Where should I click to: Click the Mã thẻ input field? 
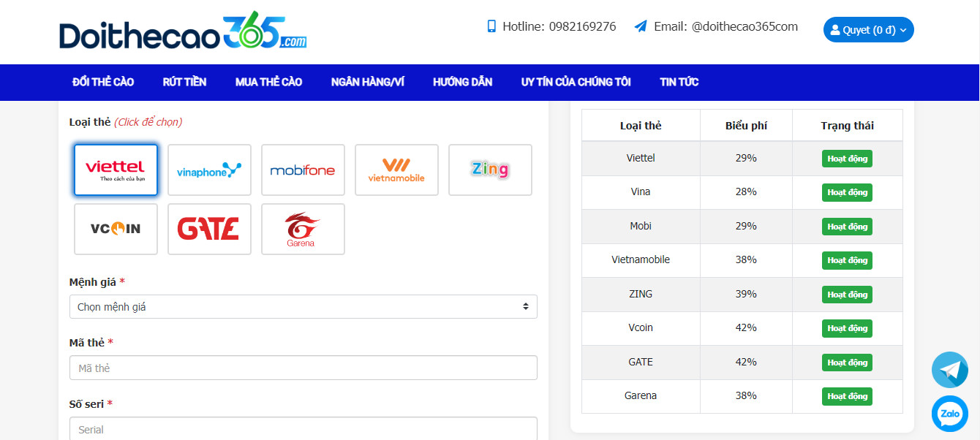[304, 368]
